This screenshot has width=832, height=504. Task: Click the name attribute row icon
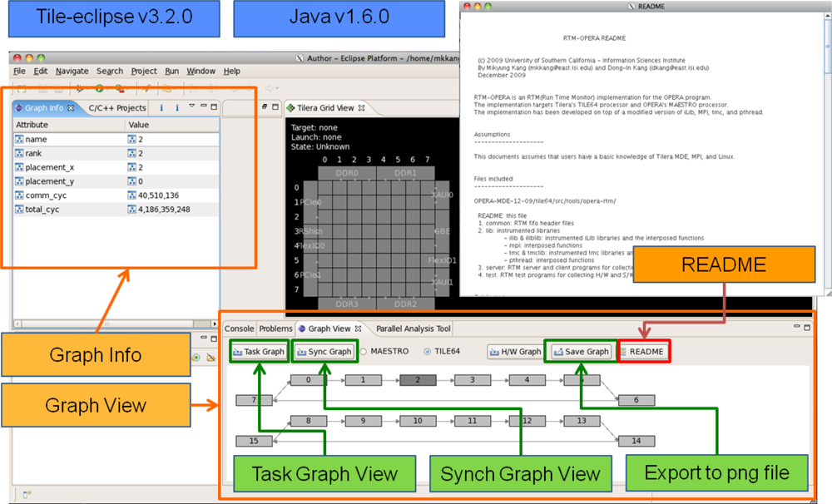click(x=19, y=140)
